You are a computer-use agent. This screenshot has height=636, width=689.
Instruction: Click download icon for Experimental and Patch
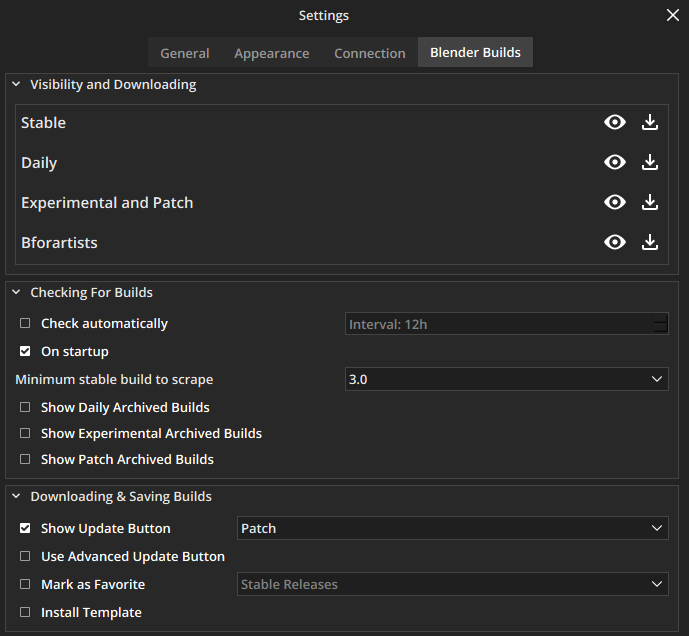pos(650,202)
